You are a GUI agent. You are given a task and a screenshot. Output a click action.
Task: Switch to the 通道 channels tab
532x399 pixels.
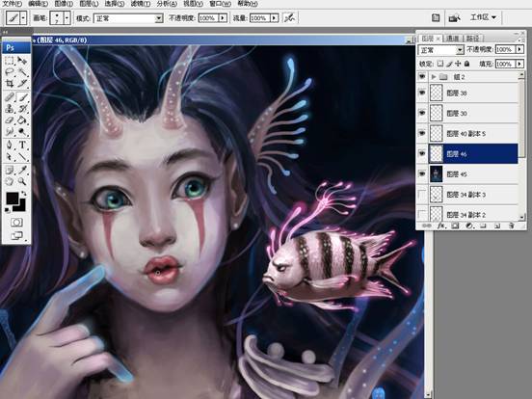coord(452,39)
